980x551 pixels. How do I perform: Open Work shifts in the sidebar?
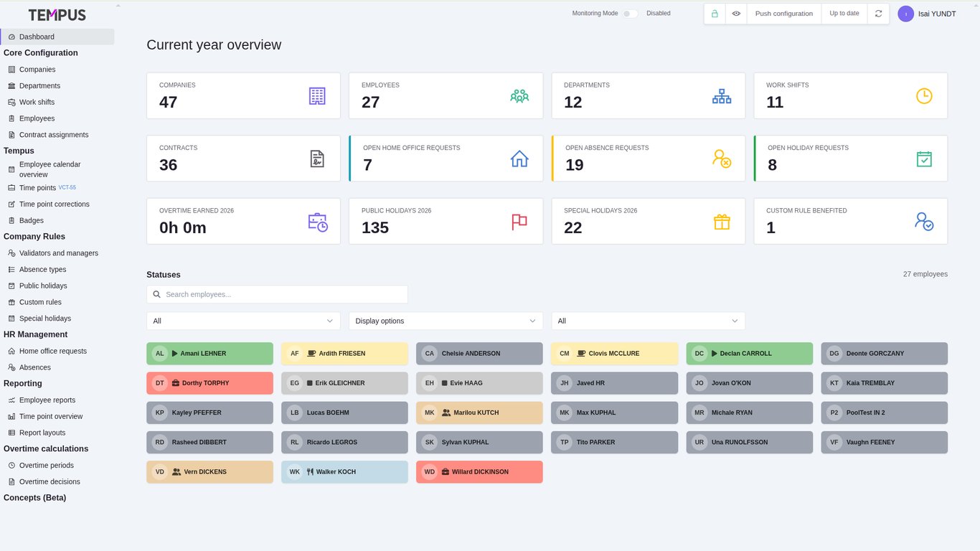point(37,102)
